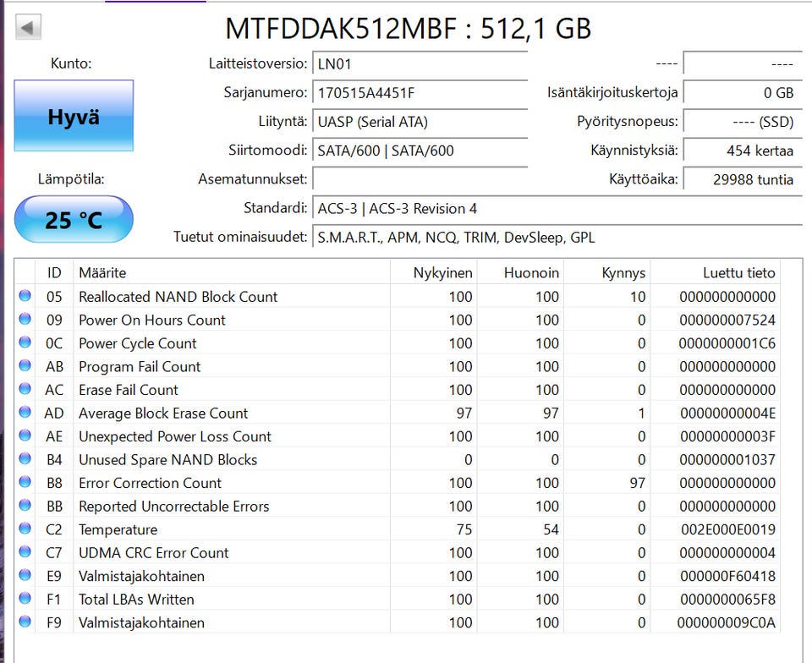Screen dimensions: 812x663
Task: Click status orb for Power On Hours Count
Action: [x=25, y=320]
